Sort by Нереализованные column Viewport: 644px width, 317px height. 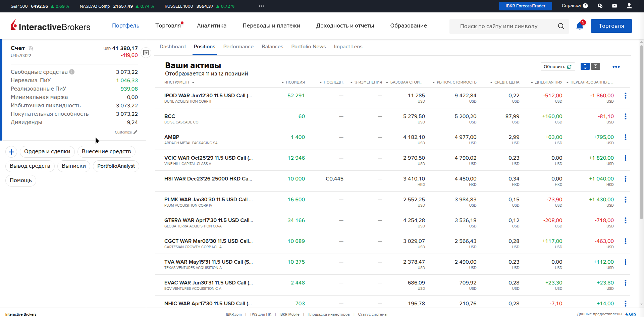tap(590, 82)
